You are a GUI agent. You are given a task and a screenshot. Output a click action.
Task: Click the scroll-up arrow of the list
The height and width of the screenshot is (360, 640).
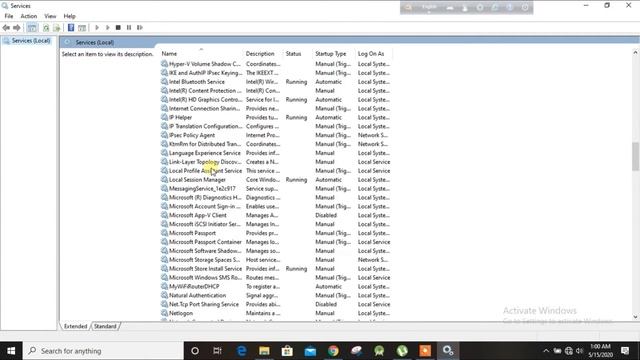coord(636,53)
